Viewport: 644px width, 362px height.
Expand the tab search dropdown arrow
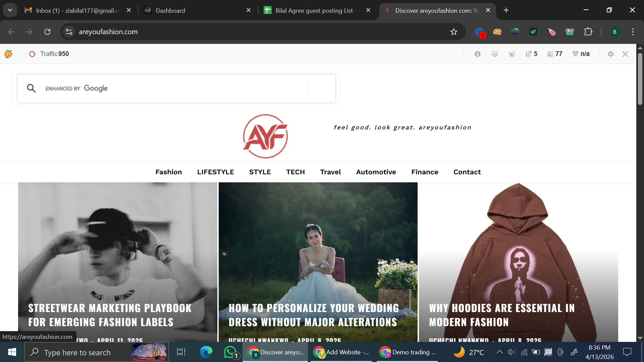(x=10, y=10)
